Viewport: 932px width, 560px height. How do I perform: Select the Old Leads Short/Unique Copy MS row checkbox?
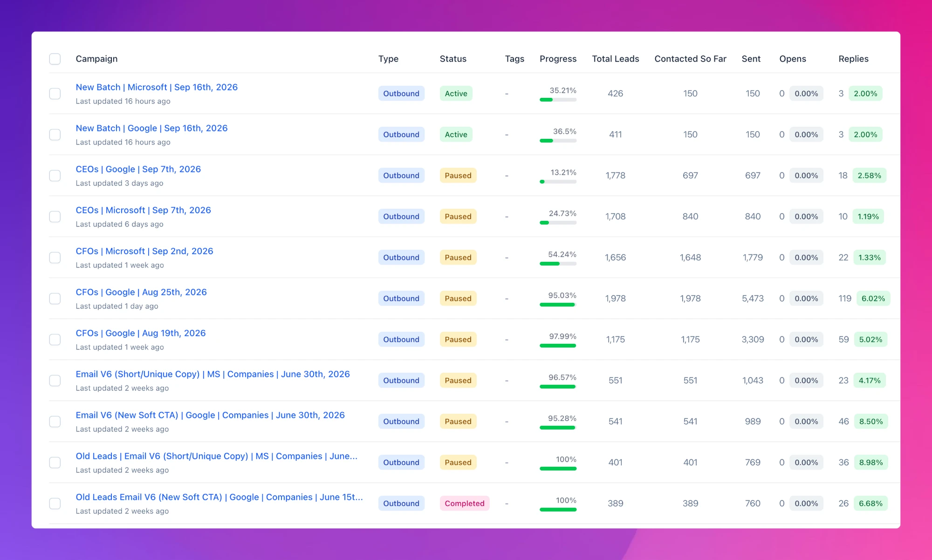[55, 463]
